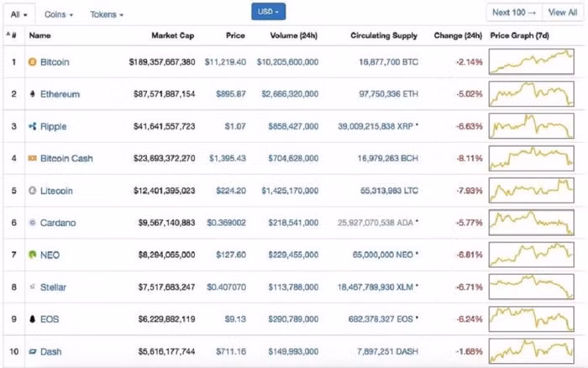
Task: Click the Cardano logo icon
Action: [33, 223]
